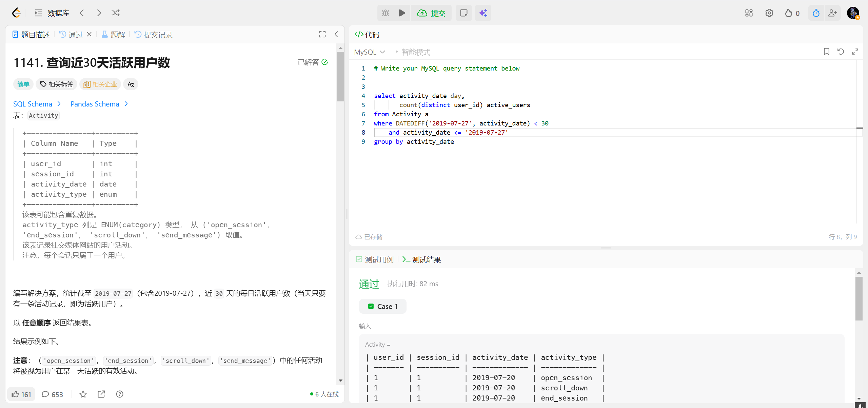The width and height of the screenshot is (868, 408).
Task: Open the debug bug icon
Action: coord(386,13)
